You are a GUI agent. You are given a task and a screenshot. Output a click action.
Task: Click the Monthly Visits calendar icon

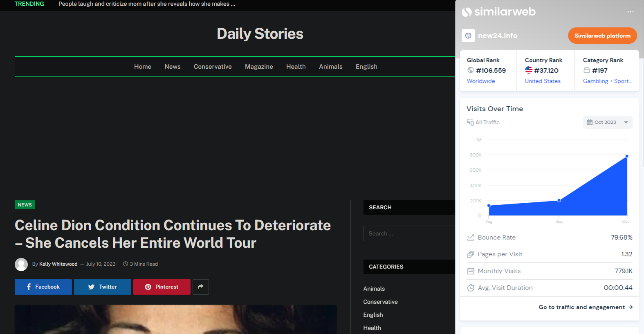coord(471,271)
